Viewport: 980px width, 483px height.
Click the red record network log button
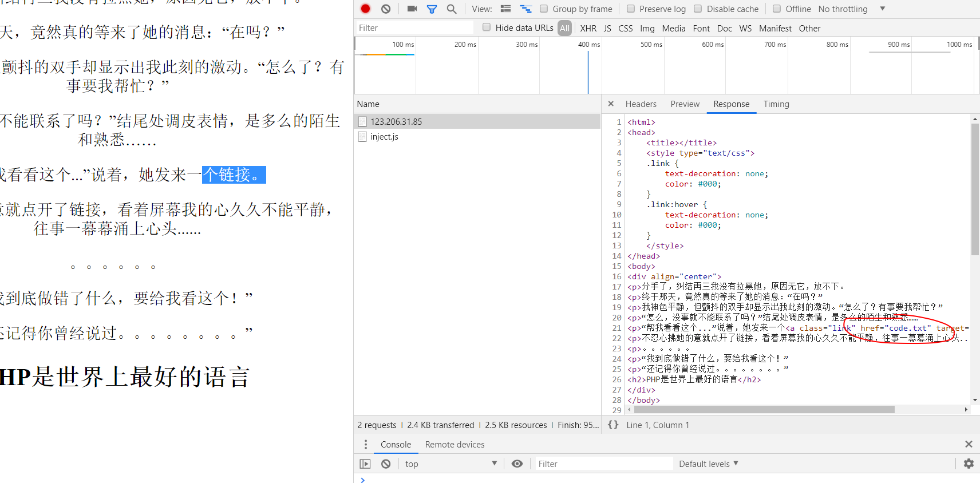pos(366,9)
